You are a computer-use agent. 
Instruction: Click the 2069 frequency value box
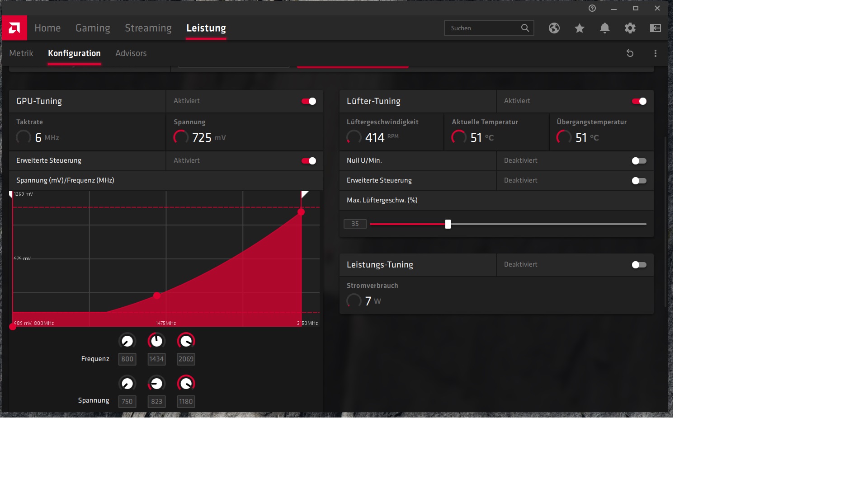pyautogui.click(x=186, y=359)
